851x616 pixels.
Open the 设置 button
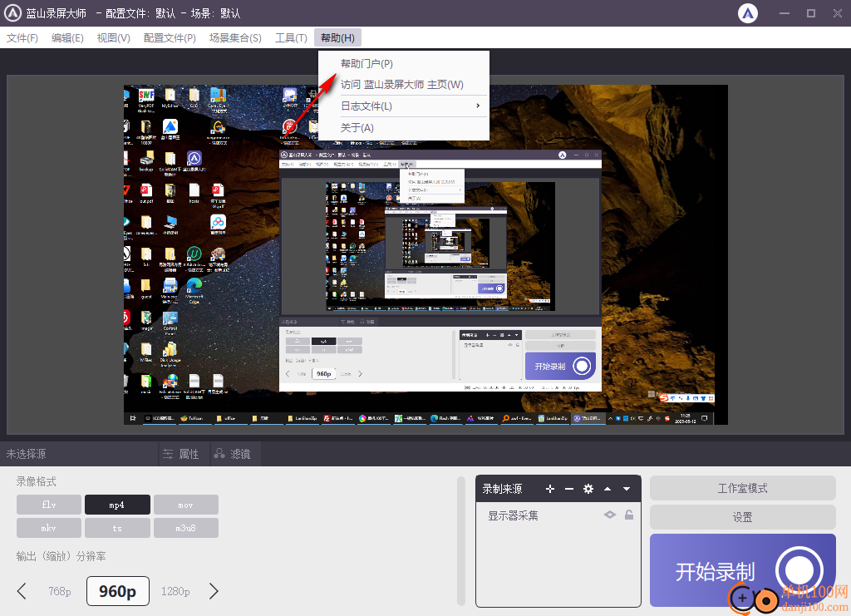pos(742,517)
